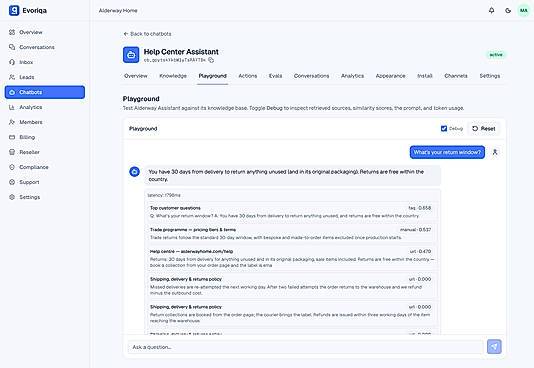Open the chatbot Conversations tab
Screen dimensions: 534x368
311,76
